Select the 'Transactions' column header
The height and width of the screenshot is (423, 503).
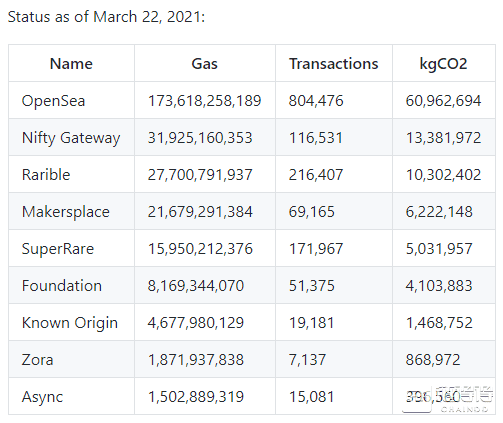click(x=334, y=64)
